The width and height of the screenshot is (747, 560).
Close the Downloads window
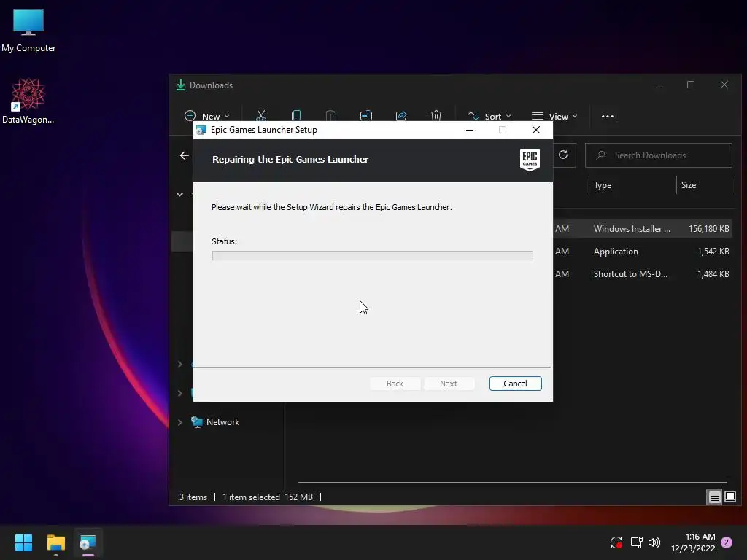pos(724,85)
